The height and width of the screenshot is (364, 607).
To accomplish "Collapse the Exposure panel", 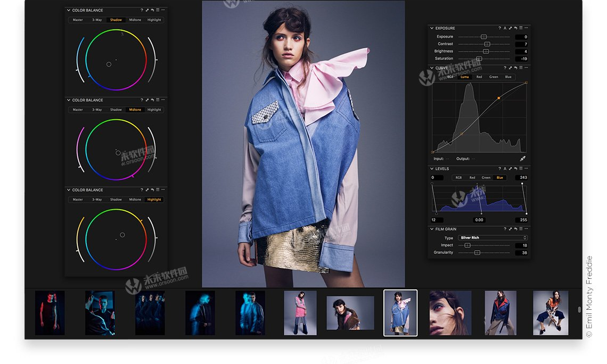I will tap(432, 28).
